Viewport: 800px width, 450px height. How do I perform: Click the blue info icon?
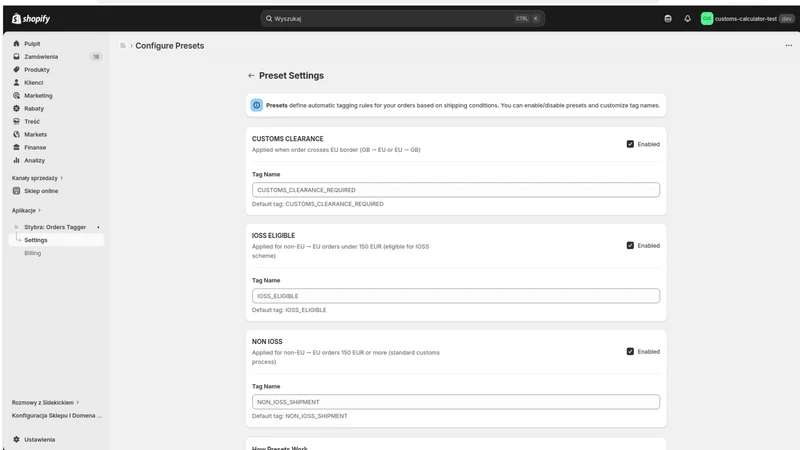257,105
